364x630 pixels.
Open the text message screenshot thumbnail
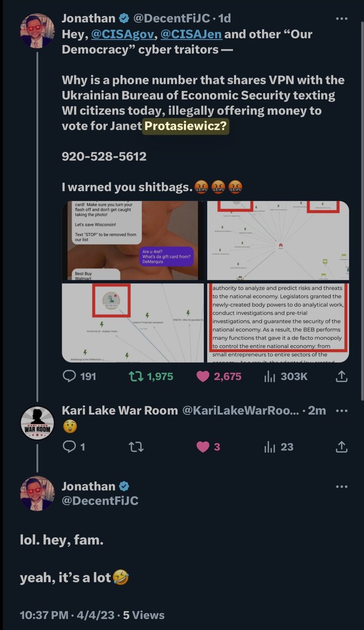click(x=133, y=240)
